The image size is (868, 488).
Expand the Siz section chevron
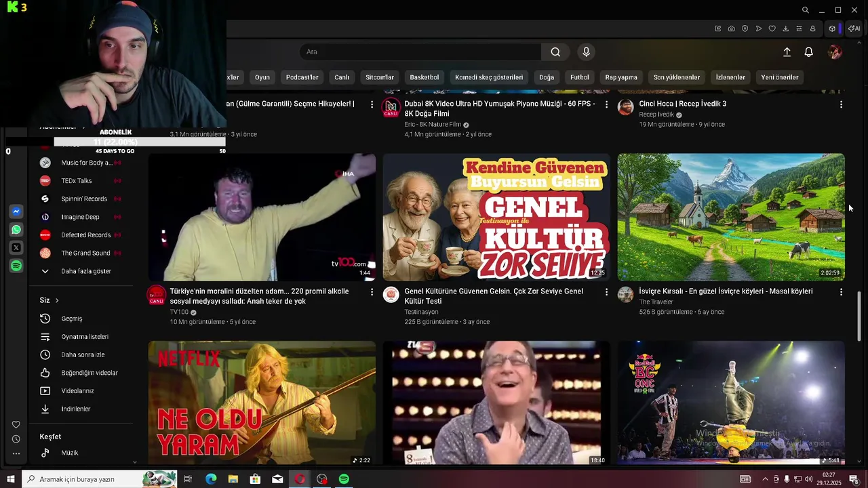(57, 300)
